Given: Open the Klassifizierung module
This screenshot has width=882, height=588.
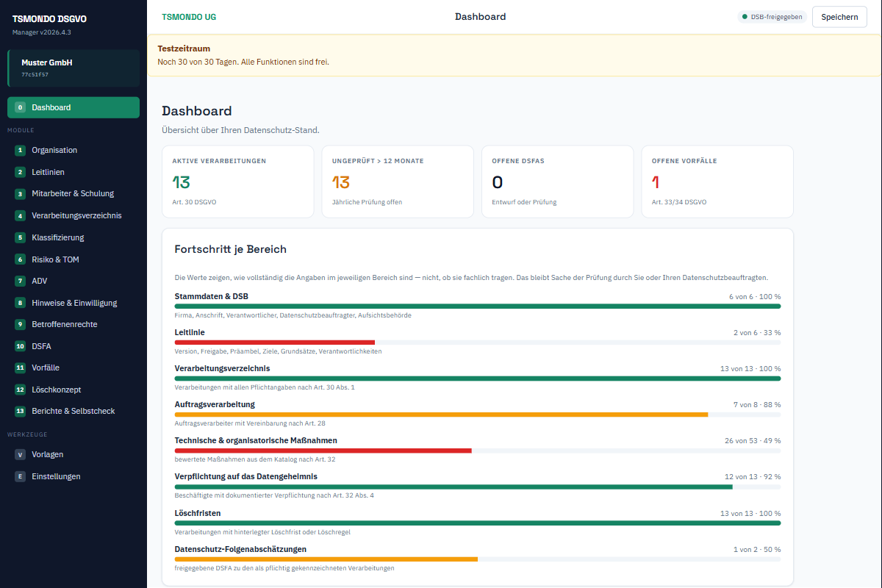Looking at the screenshot, I should pos(73,237).
